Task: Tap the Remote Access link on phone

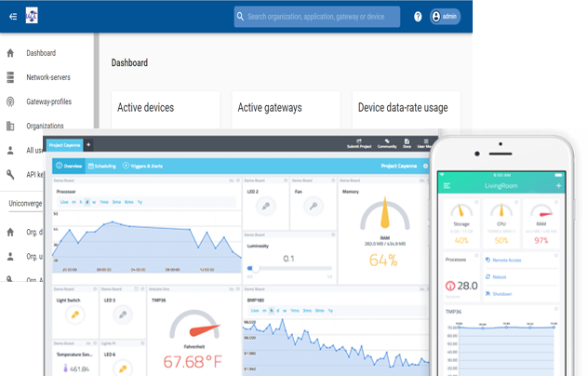Action: coord(507,260)
